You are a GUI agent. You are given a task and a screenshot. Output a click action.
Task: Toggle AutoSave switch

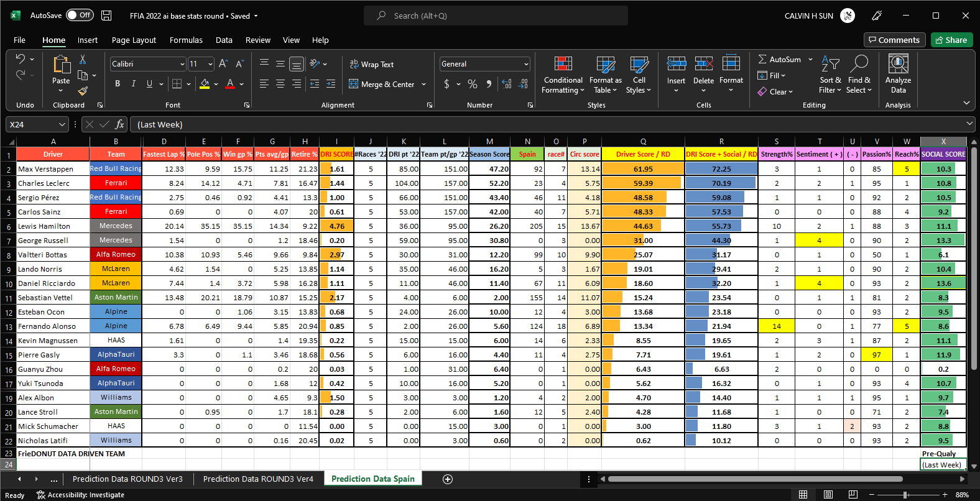pos(80,16)
